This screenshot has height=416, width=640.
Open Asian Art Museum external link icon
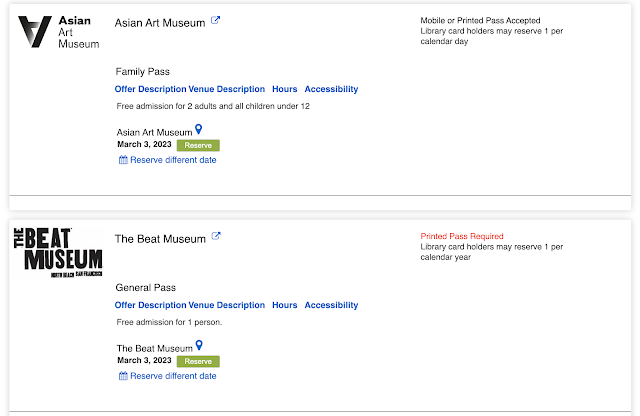(215, 21)
